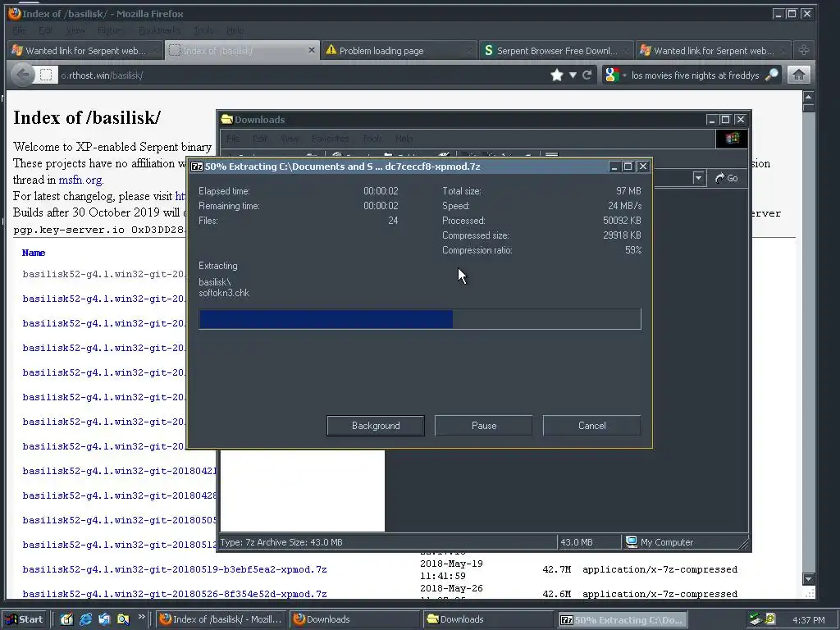Switch to Index of /basilisk/ Mozilla taskbar button
The height and width of the screenshot is (630, 840).
221,619
